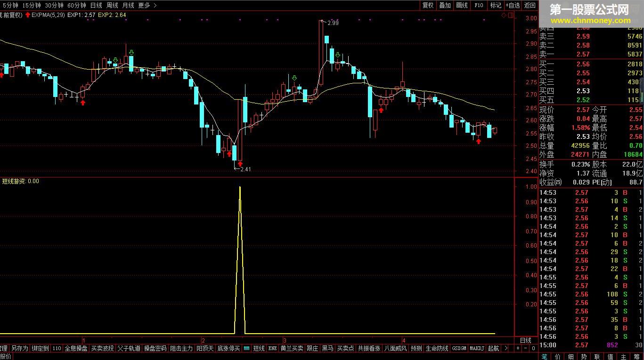Show the 日线 daily chart
Screen dimensions: 644x360
pyautogui.click(x=96, y=5)
